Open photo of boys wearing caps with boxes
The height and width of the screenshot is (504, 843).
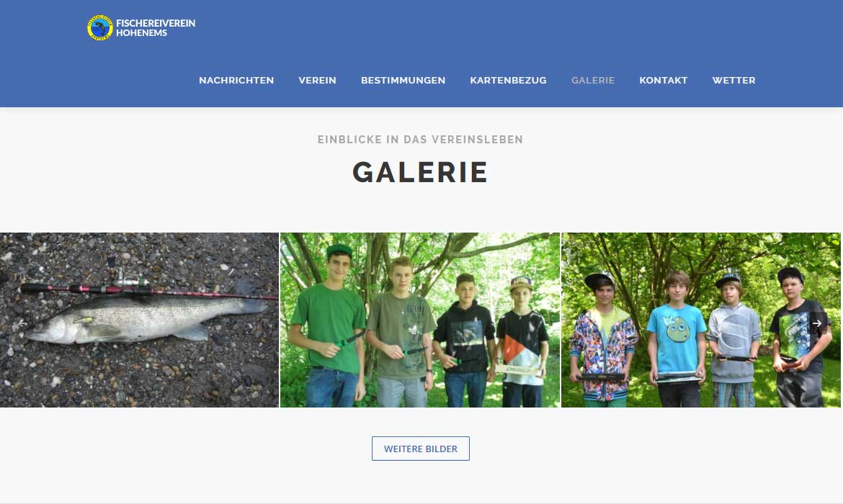click(701, 320)
